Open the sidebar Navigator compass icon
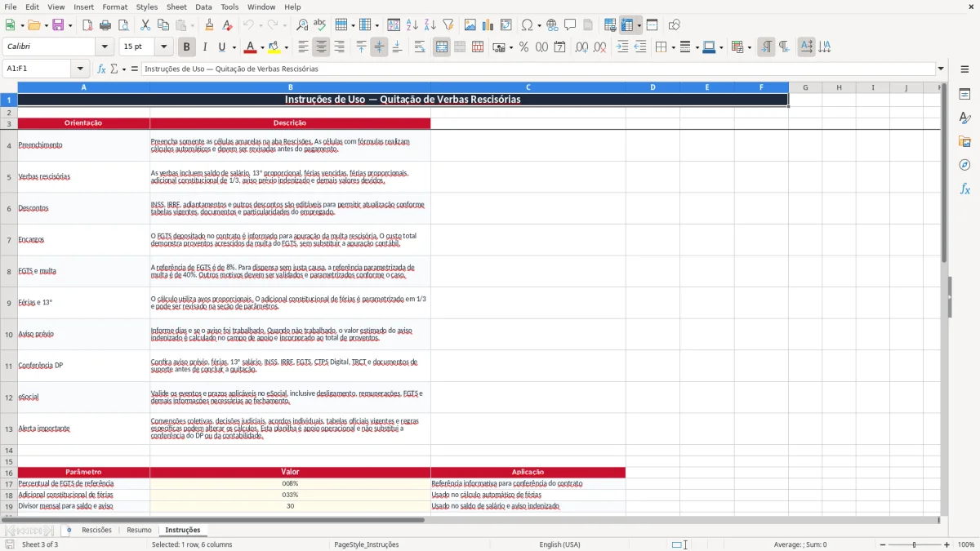Screen dimensions: 980x551 coord(964,165)
